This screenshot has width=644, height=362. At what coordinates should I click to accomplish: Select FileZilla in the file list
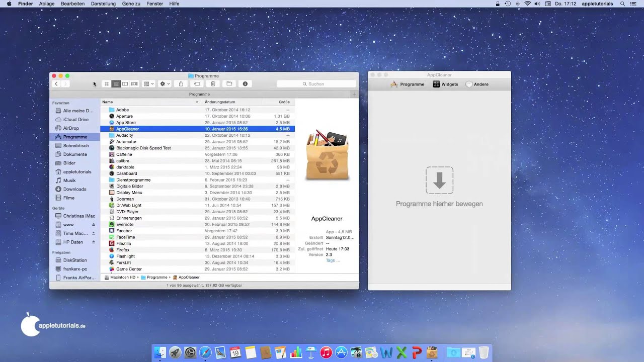click(197, 243)
